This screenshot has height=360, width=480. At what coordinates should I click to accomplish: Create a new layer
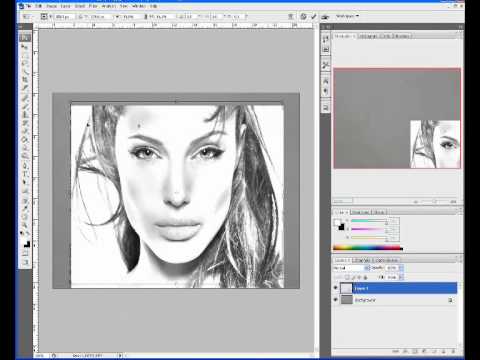(444, 351)
